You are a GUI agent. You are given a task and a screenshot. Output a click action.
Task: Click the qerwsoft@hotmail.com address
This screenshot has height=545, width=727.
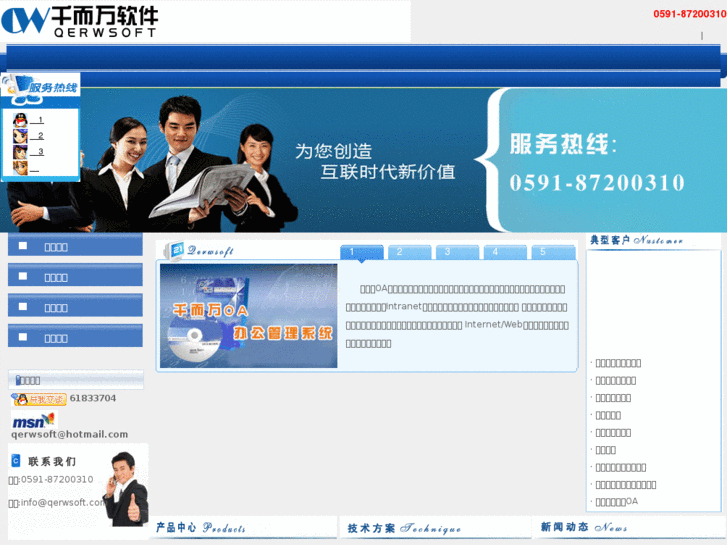pyautogui.click(x=70, y=435)
